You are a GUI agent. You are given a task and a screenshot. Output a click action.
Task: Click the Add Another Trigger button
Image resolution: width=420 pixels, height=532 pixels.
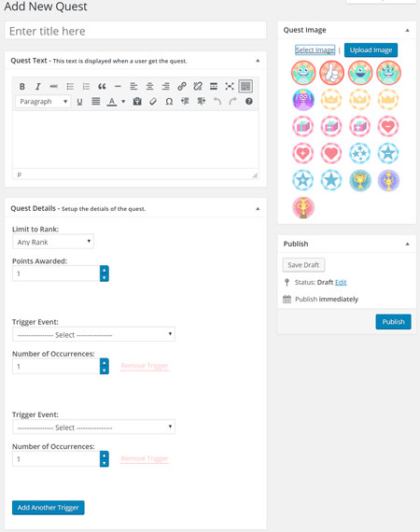[49, 508]
